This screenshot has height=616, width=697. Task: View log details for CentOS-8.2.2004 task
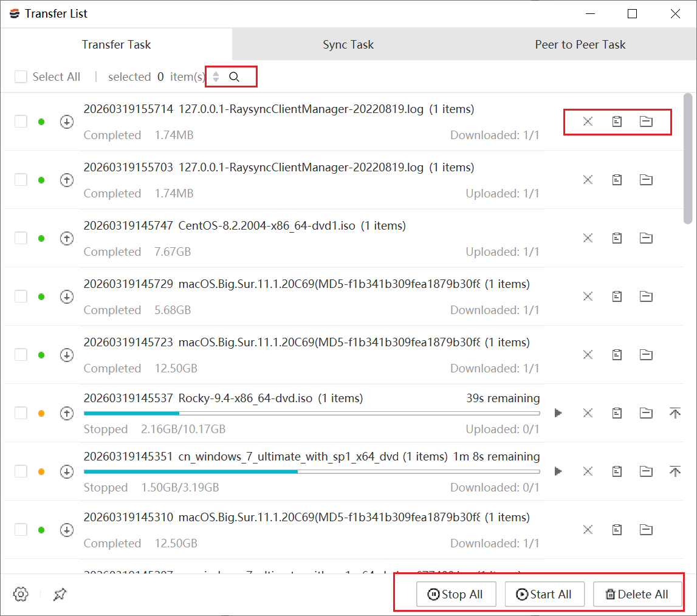[x=617, y=238]
